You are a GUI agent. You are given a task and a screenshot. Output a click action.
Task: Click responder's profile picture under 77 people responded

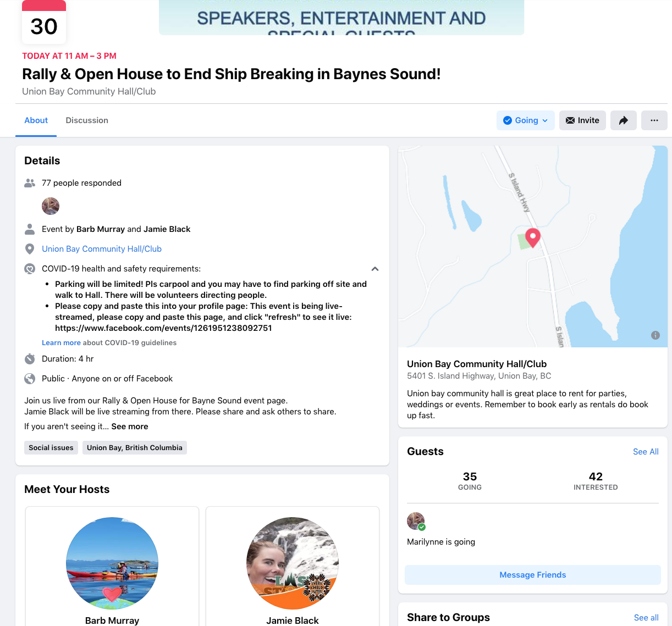click(51, 206)
